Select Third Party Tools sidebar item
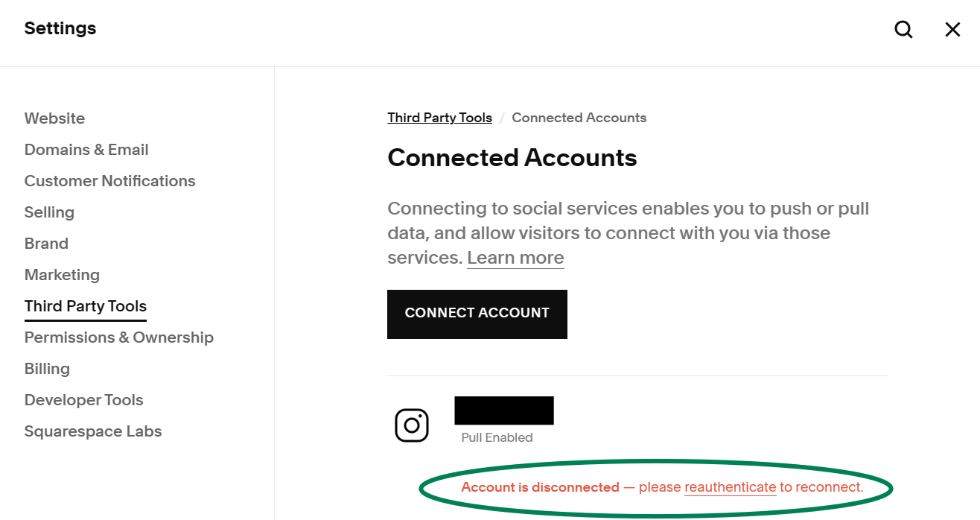The height and width of the screenshot is (520, 980). (x=86, y=306)
